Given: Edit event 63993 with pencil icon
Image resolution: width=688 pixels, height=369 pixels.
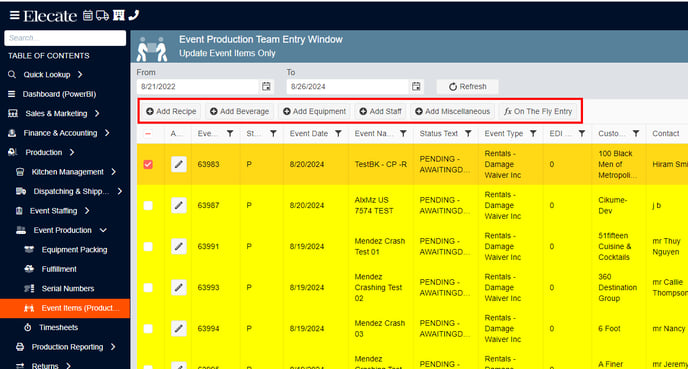Looking at the screenshot, I should (179, 288).
